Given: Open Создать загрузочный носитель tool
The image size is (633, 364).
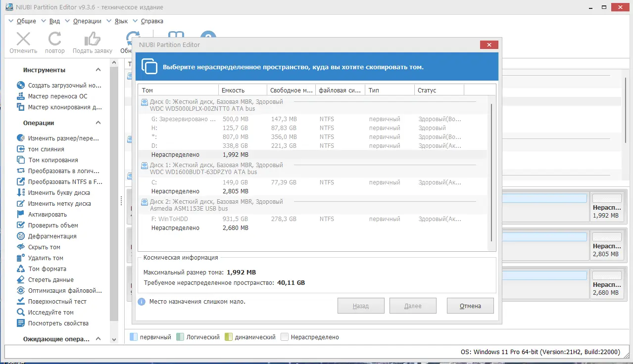Looking at the screenshot, I should [x=59, y=85].
